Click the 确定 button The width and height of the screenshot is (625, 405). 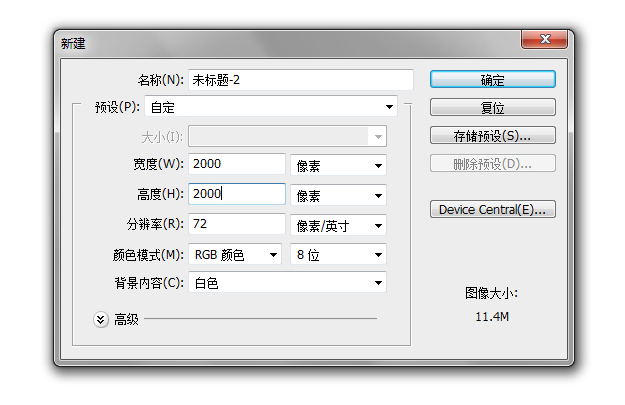pos(493,79)
